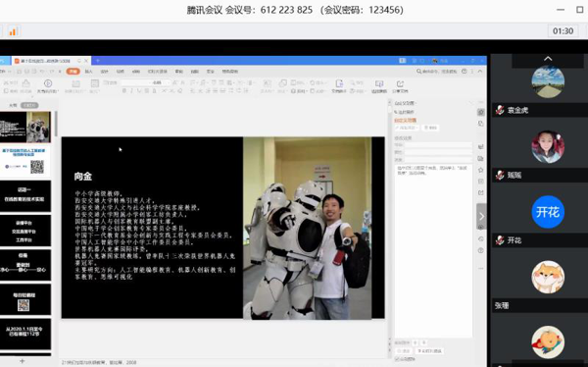
Task: Click the play-from-current-slide circle icon
Action: 48,83
